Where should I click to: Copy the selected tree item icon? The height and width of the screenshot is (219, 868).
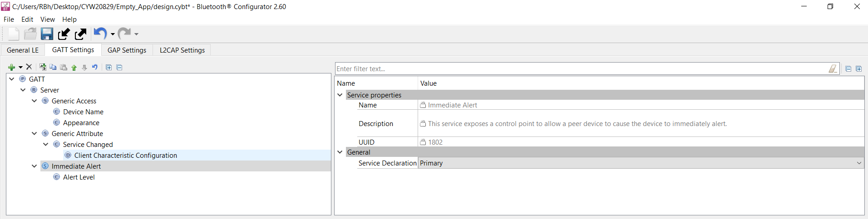click(x=53, y=67)
